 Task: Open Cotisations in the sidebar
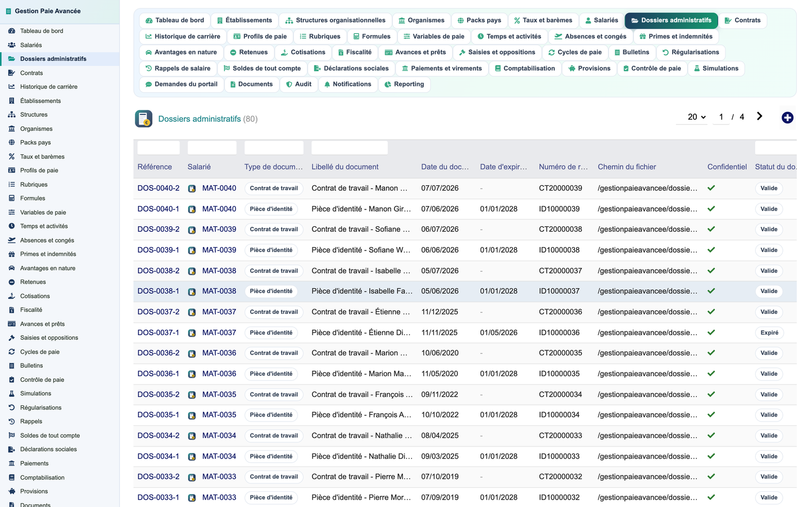click(35, 296)
